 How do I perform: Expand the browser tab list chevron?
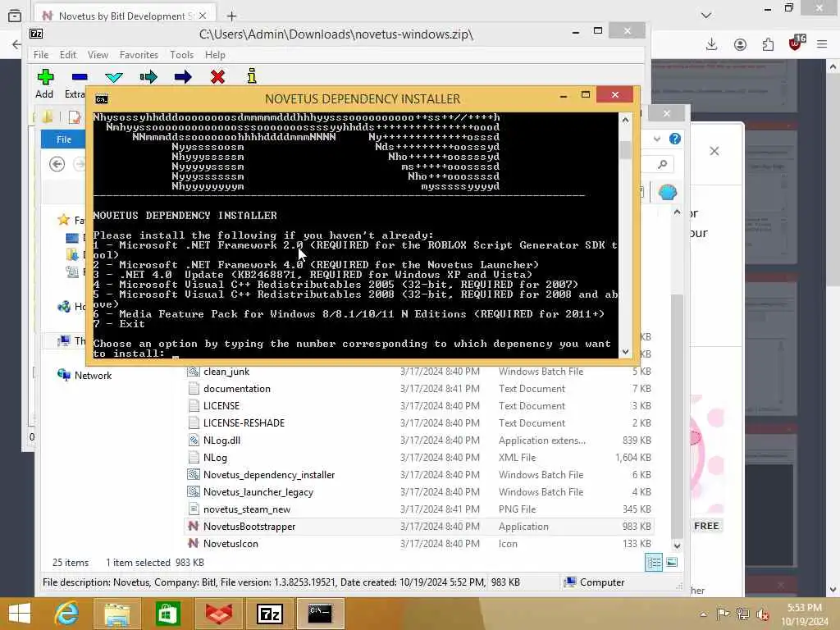tap(706, 15)
